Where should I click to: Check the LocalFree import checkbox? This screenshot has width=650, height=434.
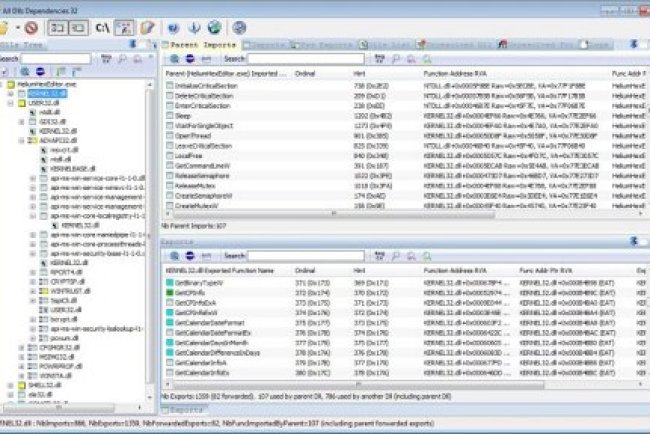[x=170, y=155]
